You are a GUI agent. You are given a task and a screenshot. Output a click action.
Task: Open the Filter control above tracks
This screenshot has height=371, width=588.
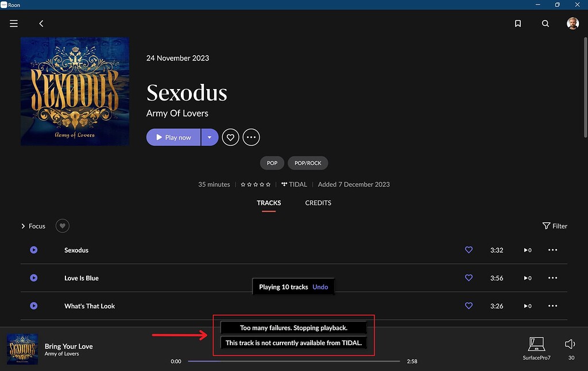coord(554,226)
